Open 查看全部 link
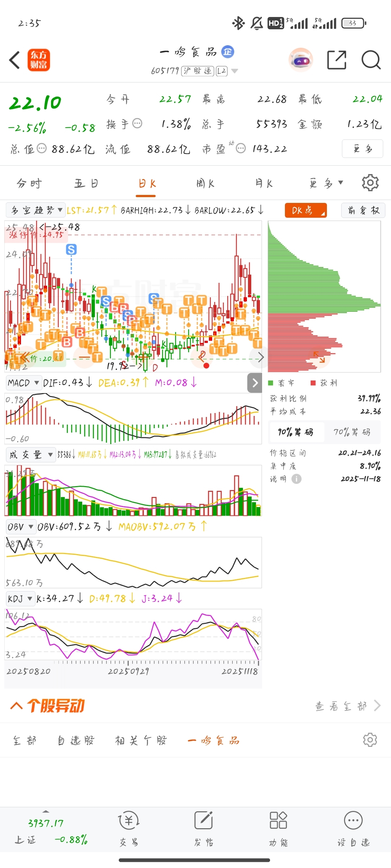The height and width of the screenshot is (868, 391). (348, 706)
